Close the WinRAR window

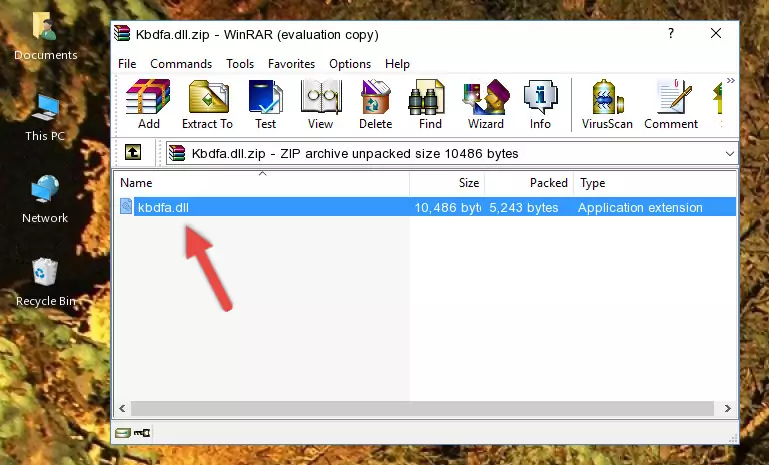[716, 33]
